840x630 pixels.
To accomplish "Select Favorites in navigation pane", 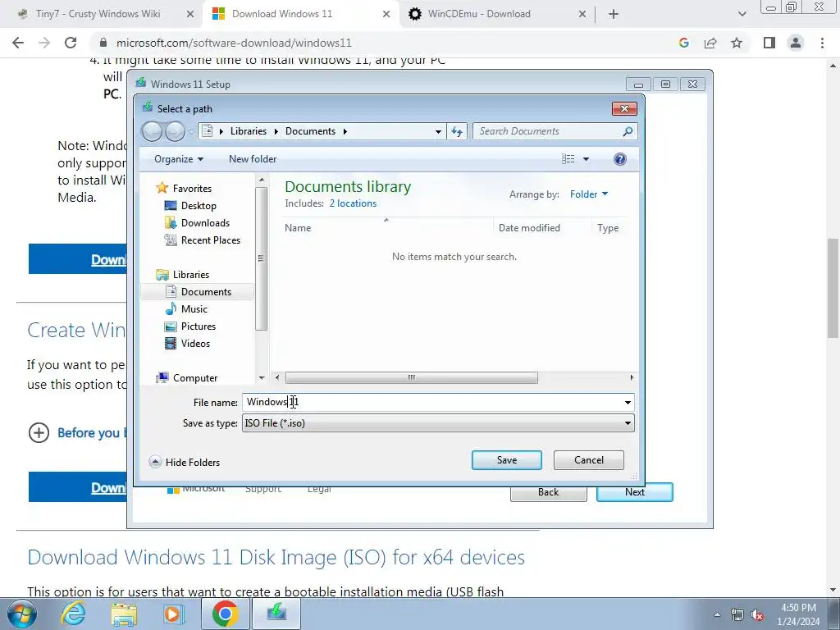I will point(192,189).
